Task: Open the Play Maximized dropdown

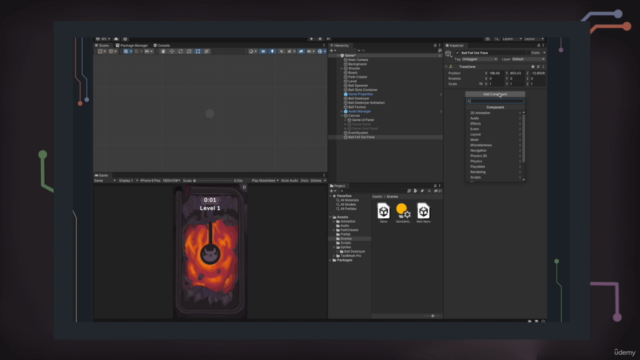Action: (265, 180)
